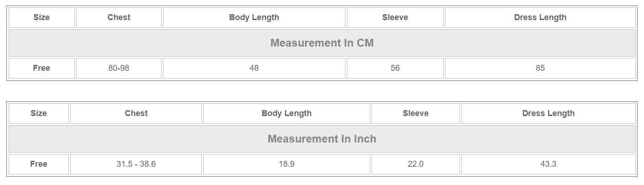Select Sleeve header in the CM table
The height and width of the screenshot is (185, 644).
395,18
